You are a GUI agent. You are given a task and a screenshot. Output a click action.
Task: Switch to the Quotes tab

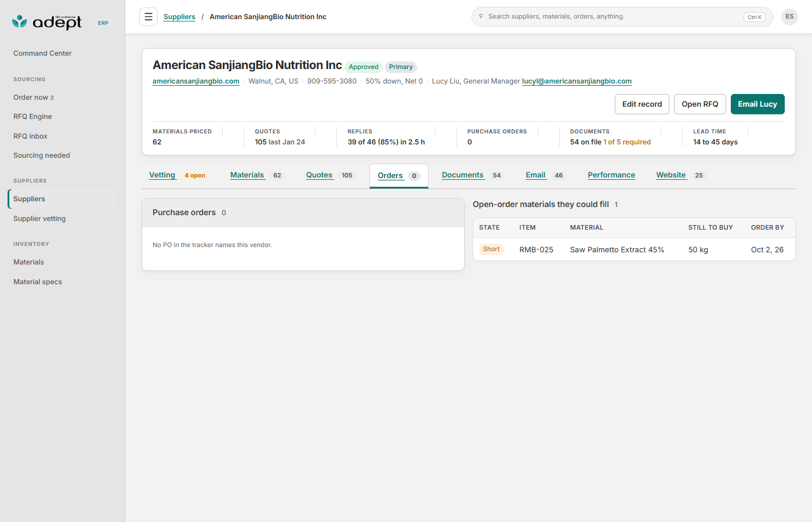tap(329, 175)
